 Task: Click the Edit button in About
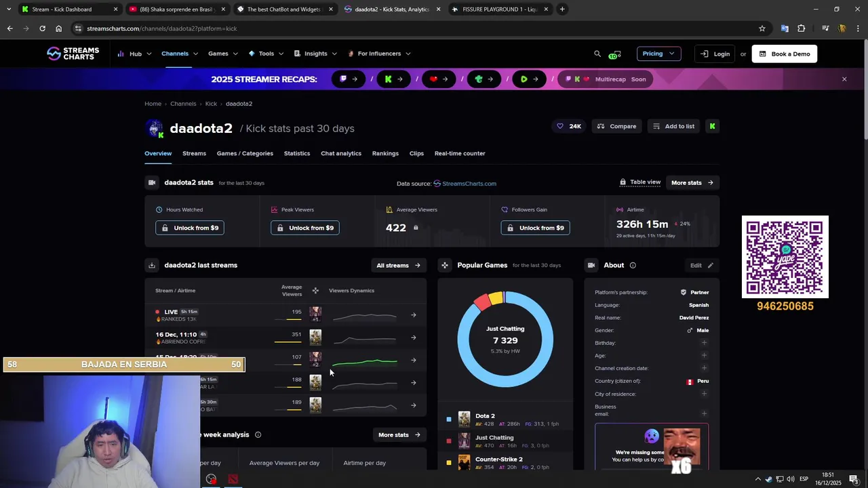point(702,265)
